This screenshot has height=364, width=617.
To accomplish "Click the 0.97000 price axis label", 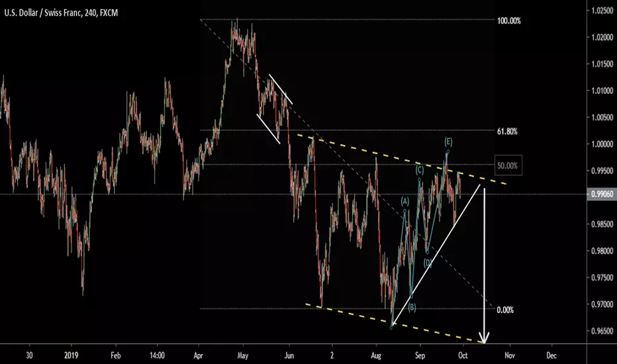I will click(x=602, y=304).
